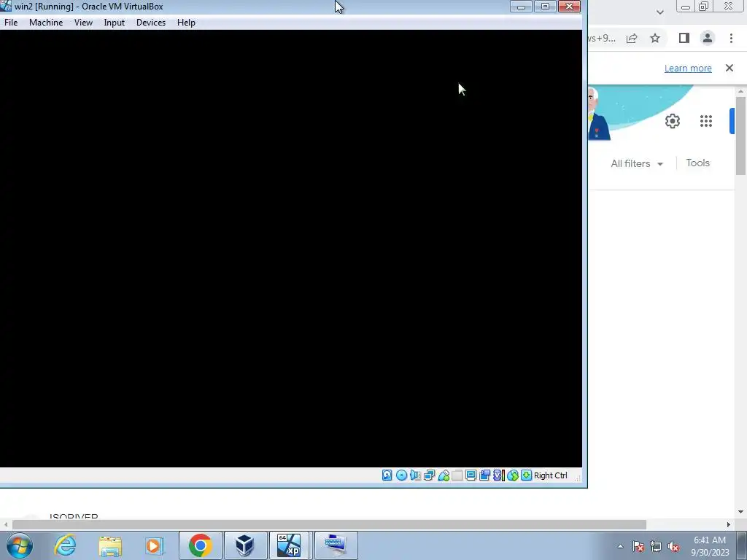Image resolution: width=747 pixels, height=560 pixels.
Task: Open the View menu in VirtualBox
Action: [x=83, y=23]
